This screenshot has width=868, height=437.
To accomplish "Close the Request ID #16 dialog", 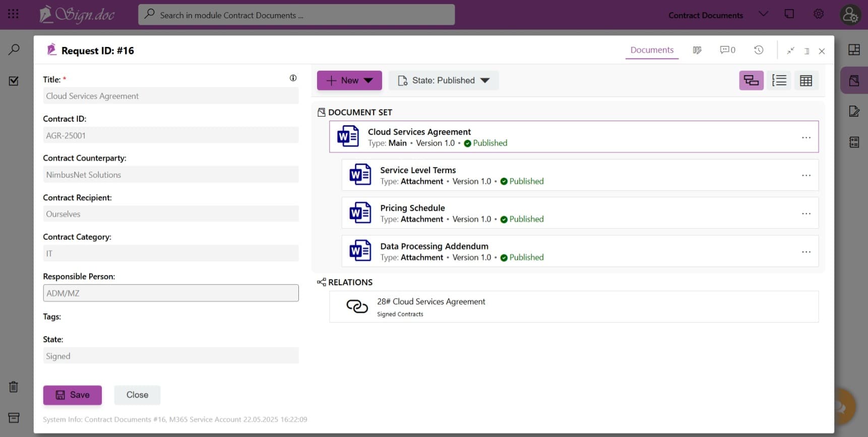I will pyautogui.click(x=822, y=51).
